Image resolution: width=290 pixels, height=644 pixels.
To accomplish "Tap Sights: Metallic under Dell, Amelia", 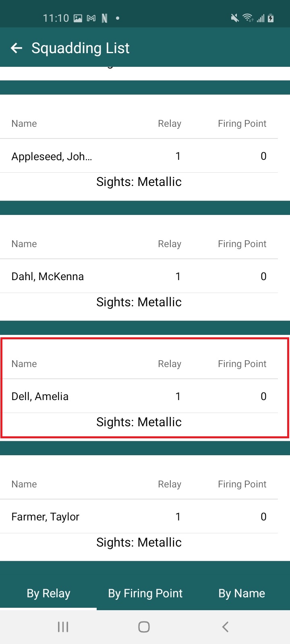I will click(139, 422).
